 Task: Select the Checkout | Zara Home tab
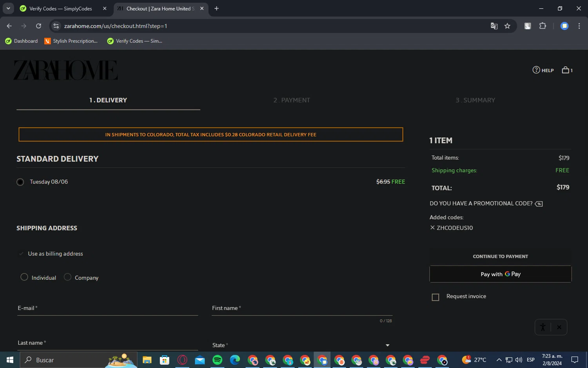pyautogui.click(x=161, y=9)
